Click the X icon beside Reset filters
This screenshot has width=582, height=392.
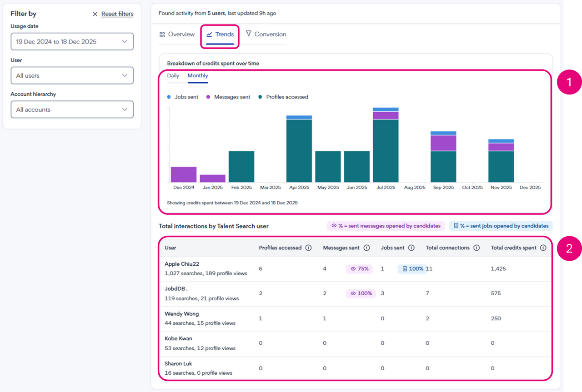tap(95, 14)
